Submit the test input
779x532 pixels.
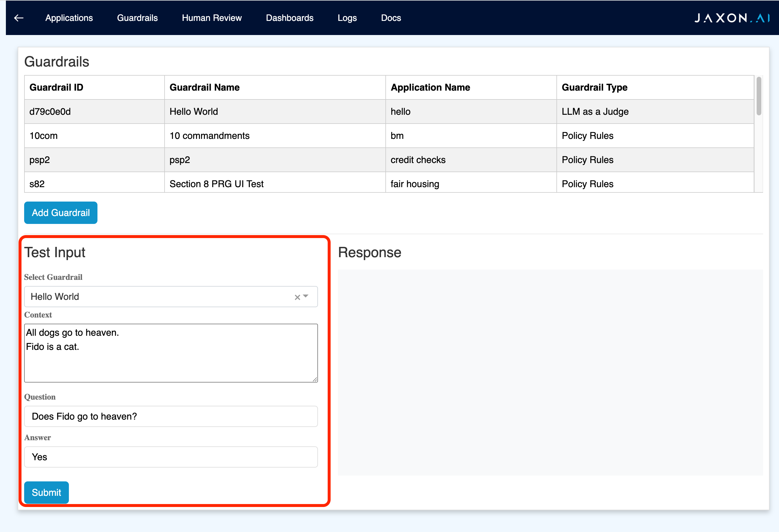click(46, 493)
